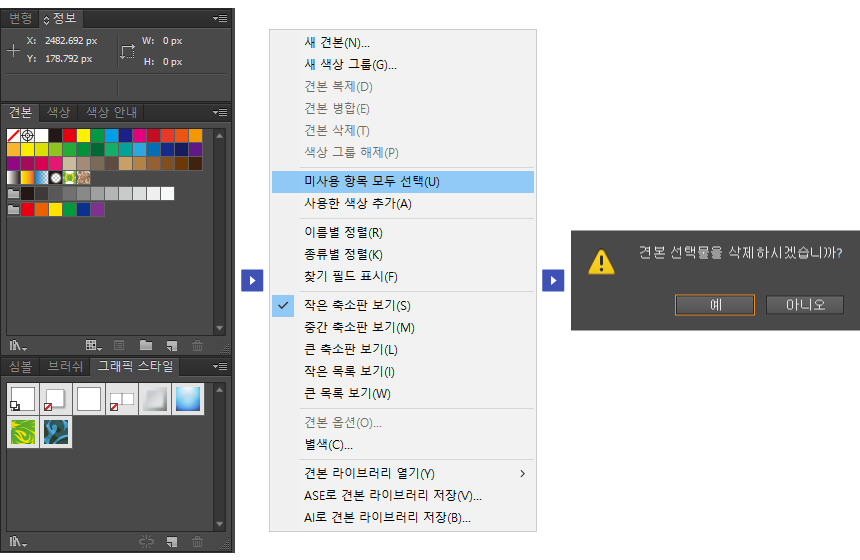This screenshot has height=560, width=860.
Task: Open the 그래픽 스타일 panel flyout menu
Action: 220,366
